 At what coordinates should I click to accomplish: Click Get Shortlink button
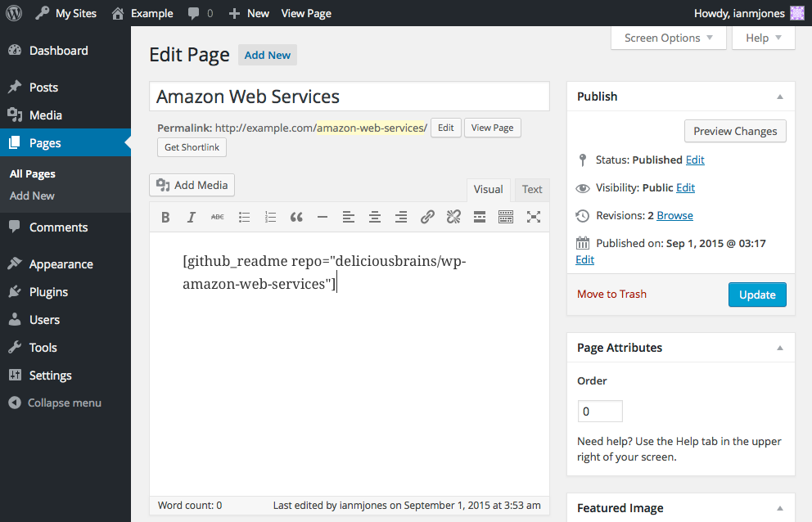point(192,147)
